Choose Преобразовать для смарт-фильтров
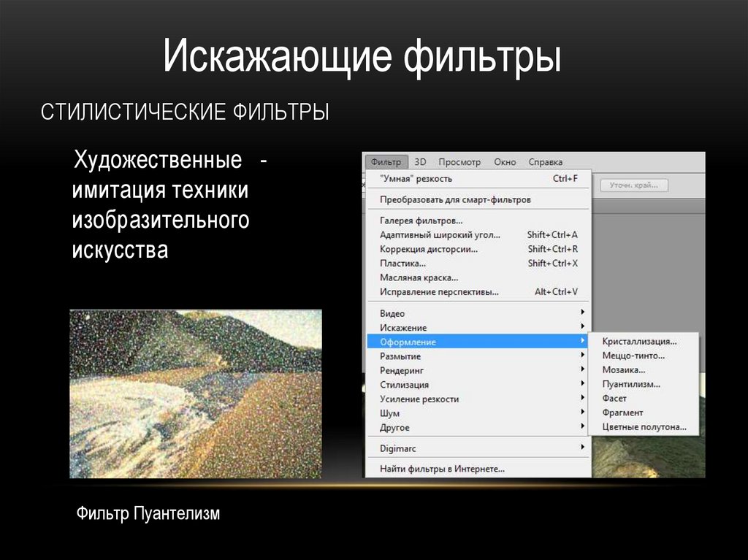The image size is (748, 560). coord(478,200)
